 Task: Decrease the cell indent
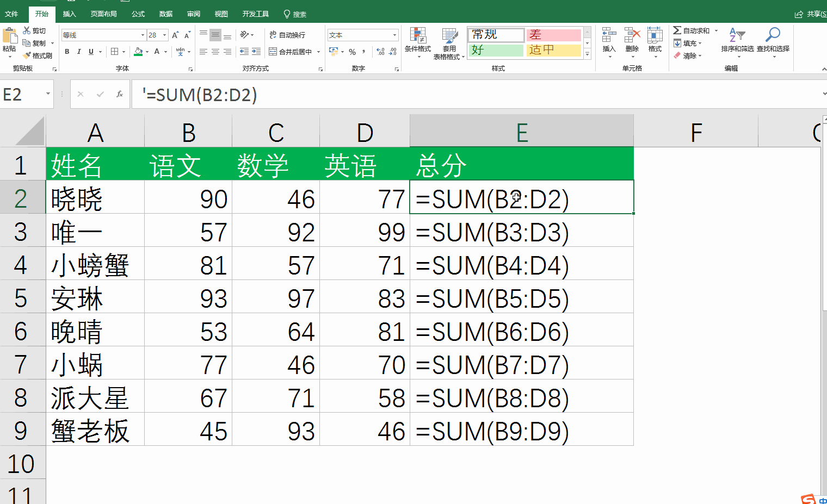point(244,52)
